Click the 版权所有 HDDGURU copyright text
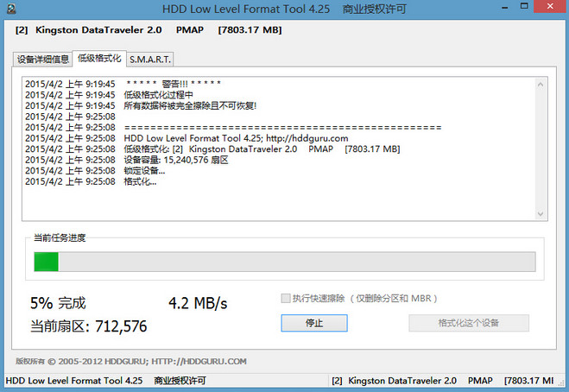 click(x=131, y=362)
